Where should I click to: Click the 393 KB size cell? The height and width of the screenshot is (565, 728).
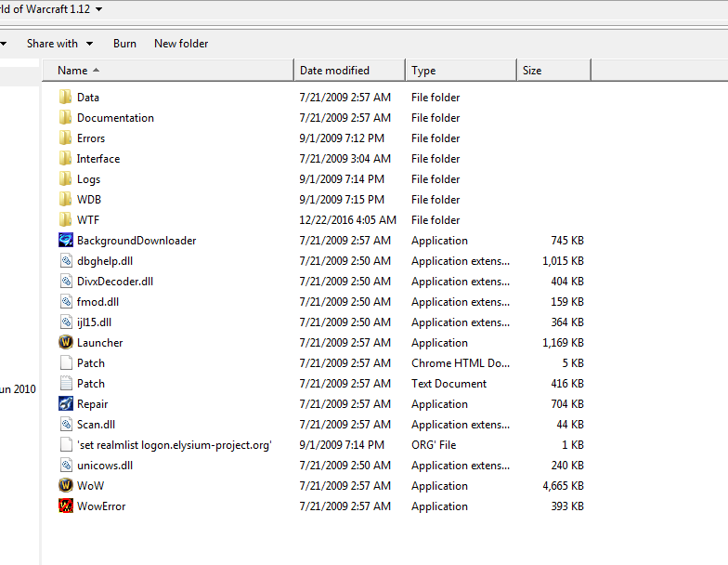pos(567,506)
